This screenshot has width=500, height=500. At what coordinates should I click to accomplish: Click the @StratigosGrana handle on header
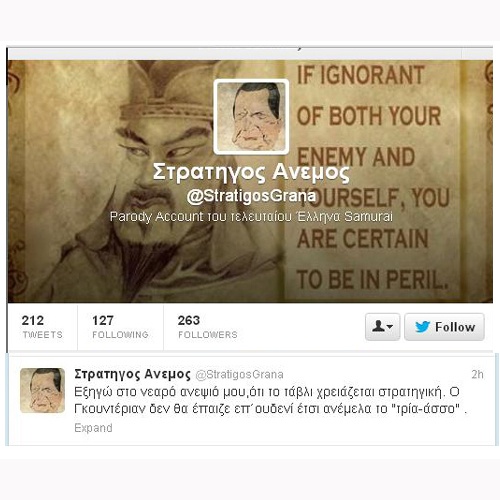point(251,196)
